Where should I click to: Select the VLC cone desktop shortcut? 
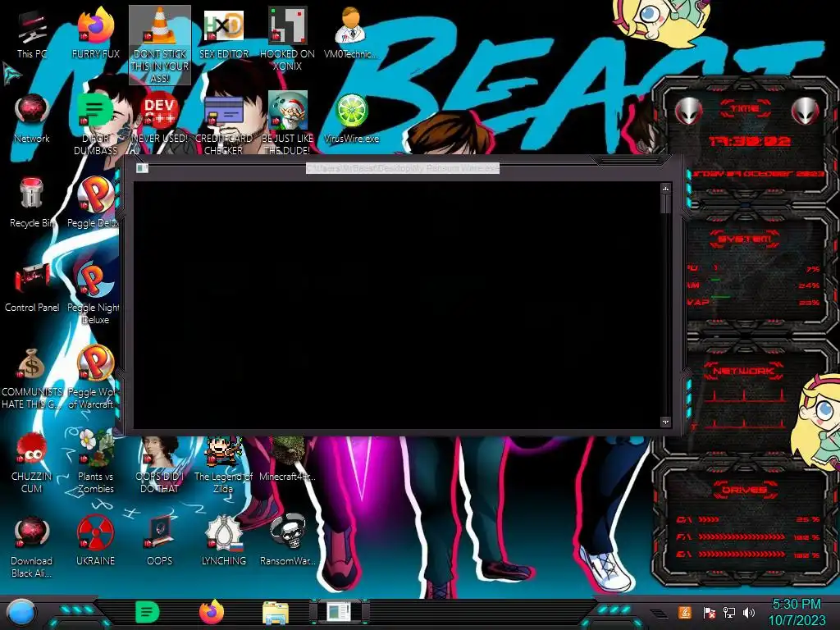tap(160, 45)
